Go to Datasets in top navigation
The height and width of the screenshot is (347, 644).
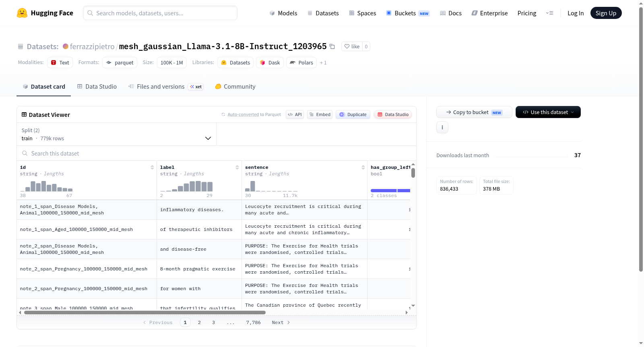click(x=323, y=13)
